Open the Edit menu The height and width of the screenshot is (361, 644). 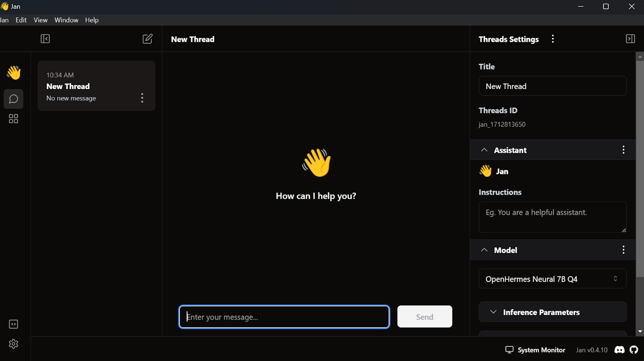pos(21,20)
